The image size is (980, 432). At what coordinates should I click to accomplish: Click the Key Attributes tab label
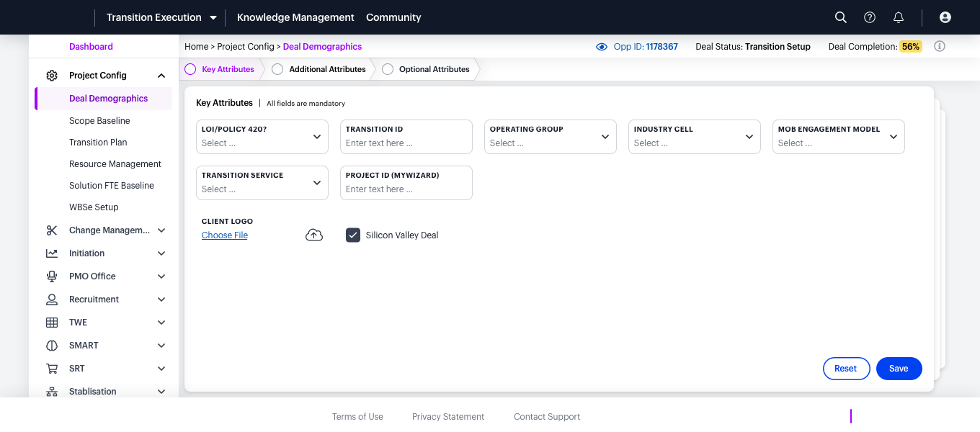coord(228,69)
